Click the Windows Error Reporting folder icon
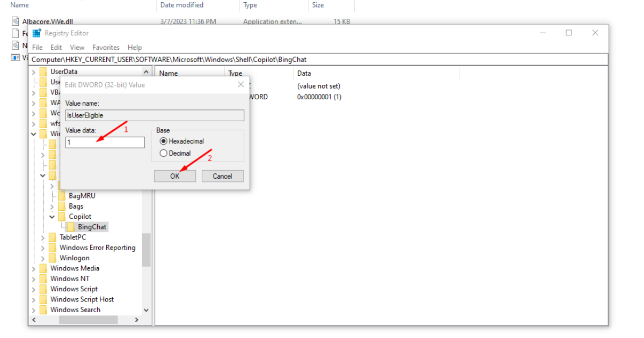The image size is (644, 338). click(53, 247)
